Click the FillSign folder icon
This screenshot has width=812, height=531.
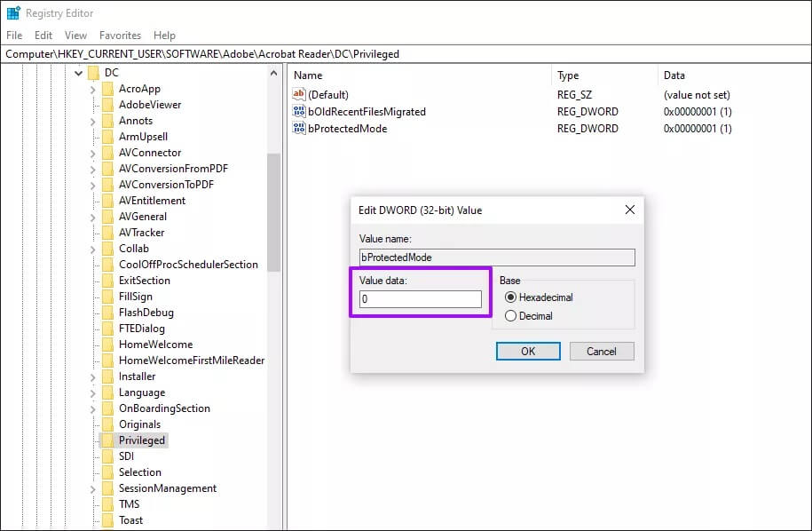107,297
